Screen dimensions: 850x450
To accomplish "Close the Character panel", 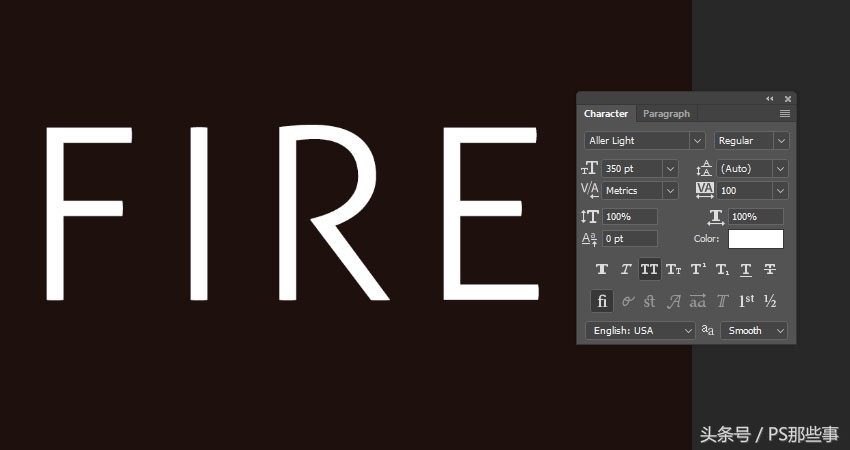I will pyautogui.click(x=788, y=99).
